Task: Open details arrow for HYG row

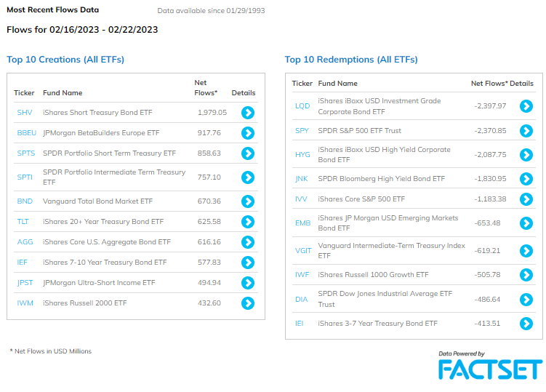Action: (x=526, y=155)
